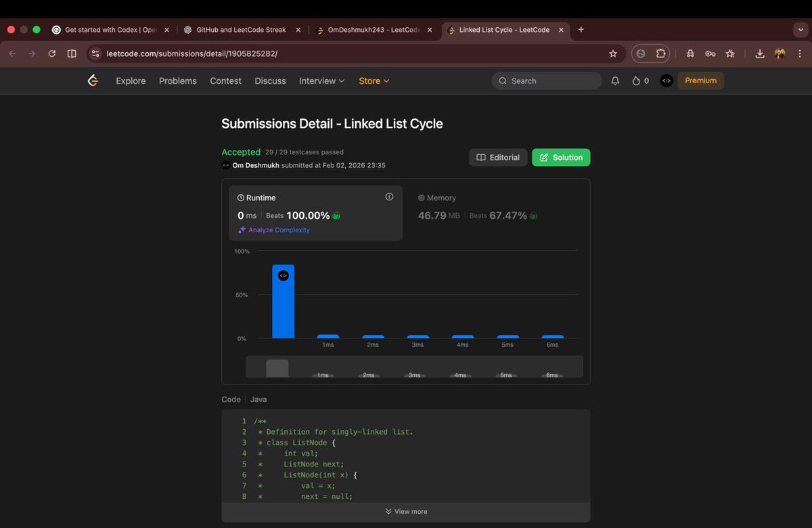Screen dimensions: 812x528
Task: Select the Runtime stats panel
Action: tap(315, 213)
